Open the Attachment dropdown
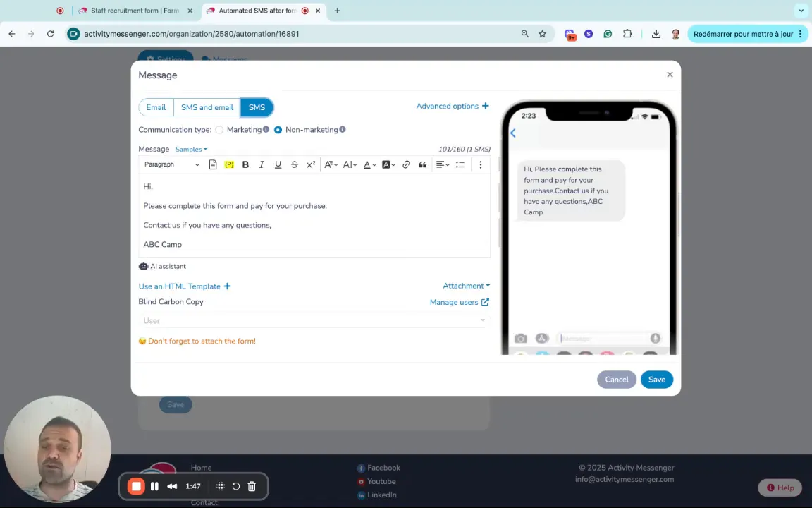Image resolution: width=812 pixels, height=508 pixels. coord(466,286)
